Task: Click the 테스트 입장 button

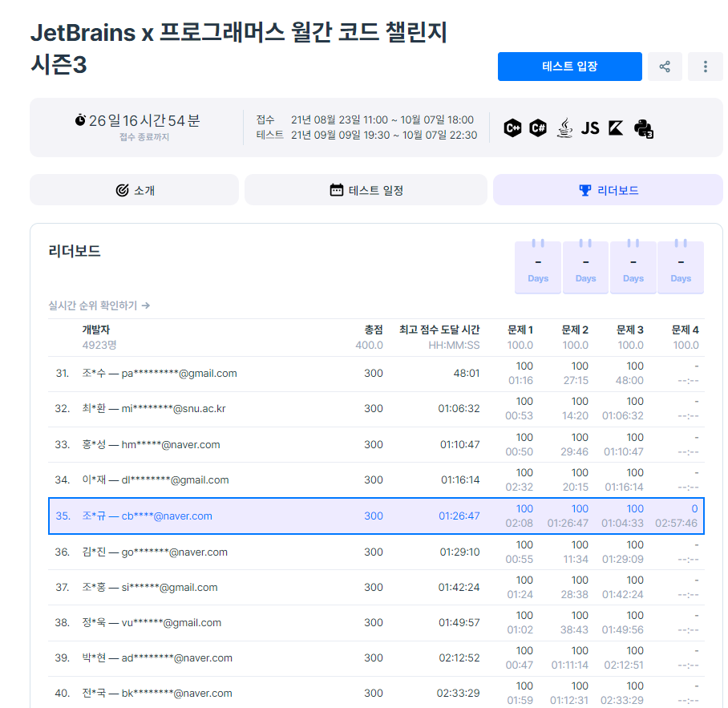Action: tap(570, 67)
